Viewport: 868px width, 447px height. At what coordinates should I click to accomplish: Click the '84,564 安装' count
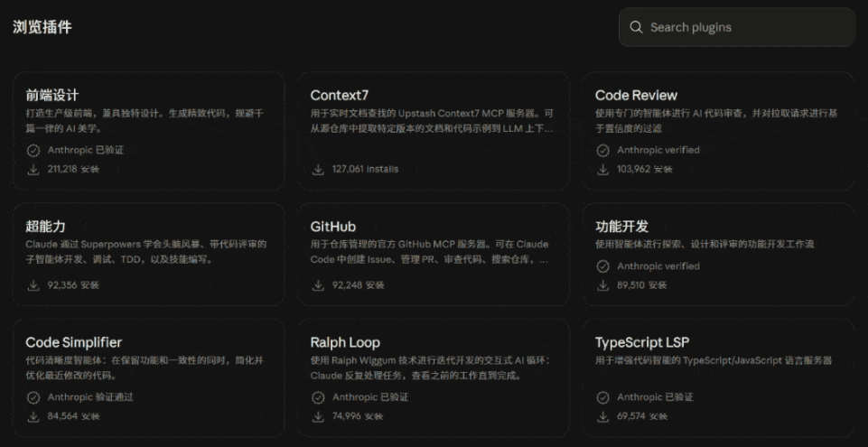73,416
